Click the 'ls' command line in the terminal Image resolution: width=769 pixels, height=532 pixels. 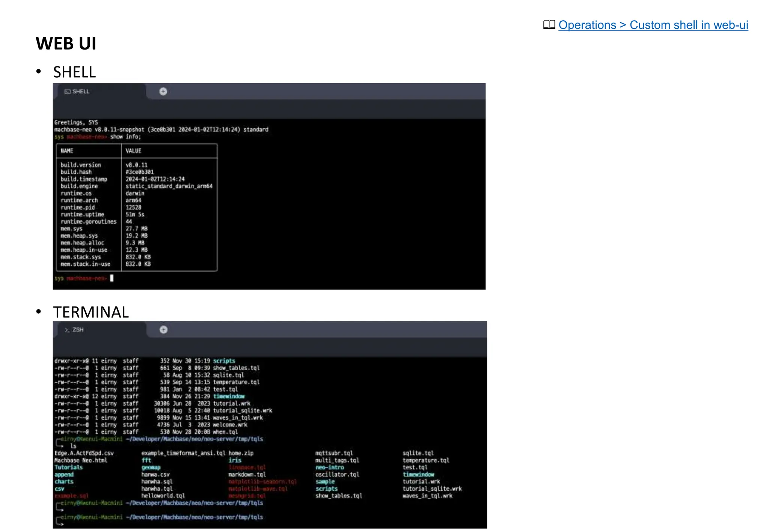click(73, 446)
